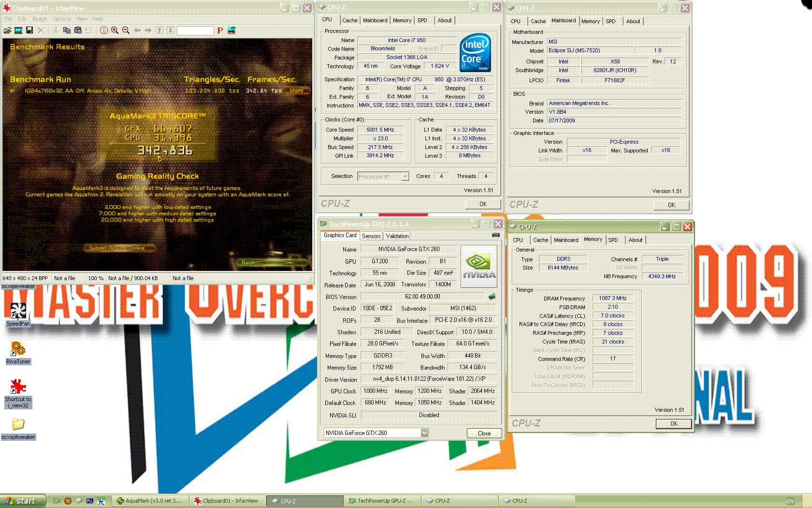
Task: Select Memory tab in the CPU-Z processor window
Action: tap(402, 20)
